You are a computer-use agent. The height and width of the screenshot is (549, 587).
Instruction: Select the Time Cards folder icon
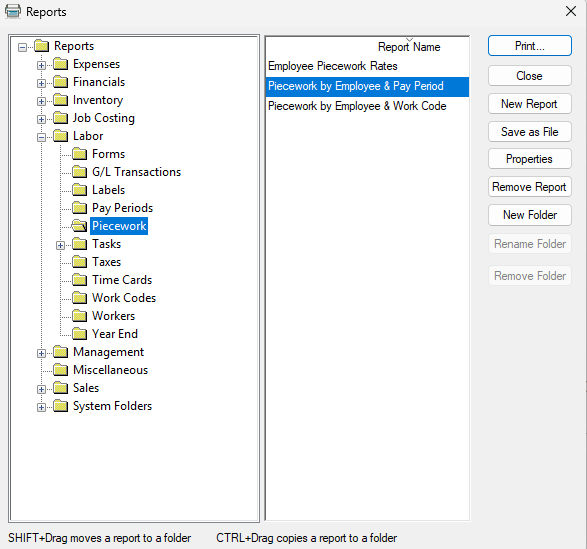79,280
